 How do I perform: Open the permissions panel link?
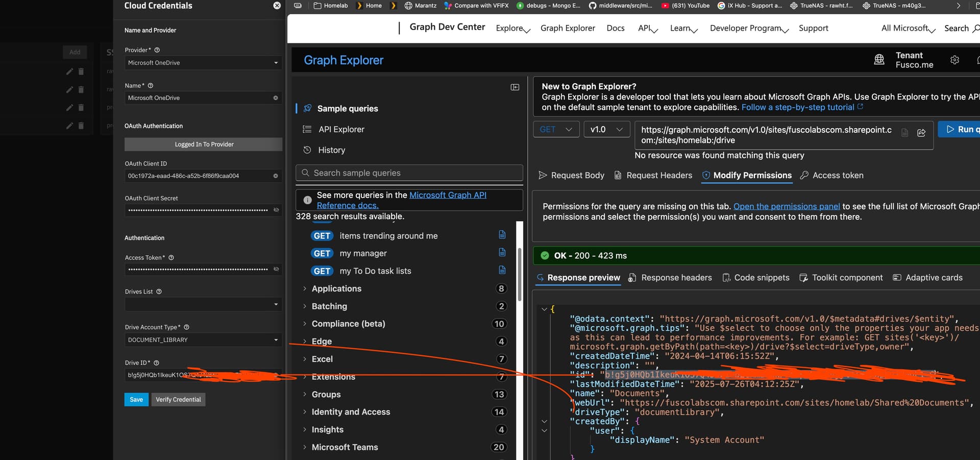pyautogui.click(x=786, y=207)
